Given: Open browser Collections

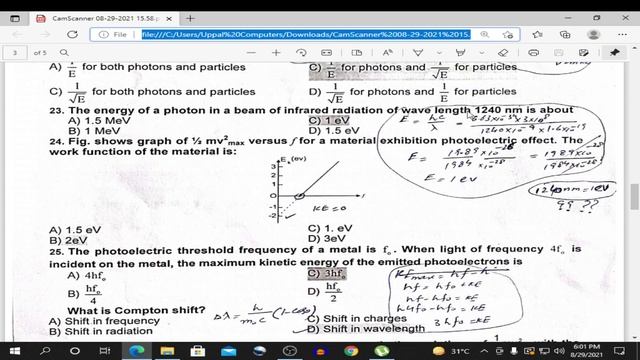Looking at the screenshot, I should [565, 35].
